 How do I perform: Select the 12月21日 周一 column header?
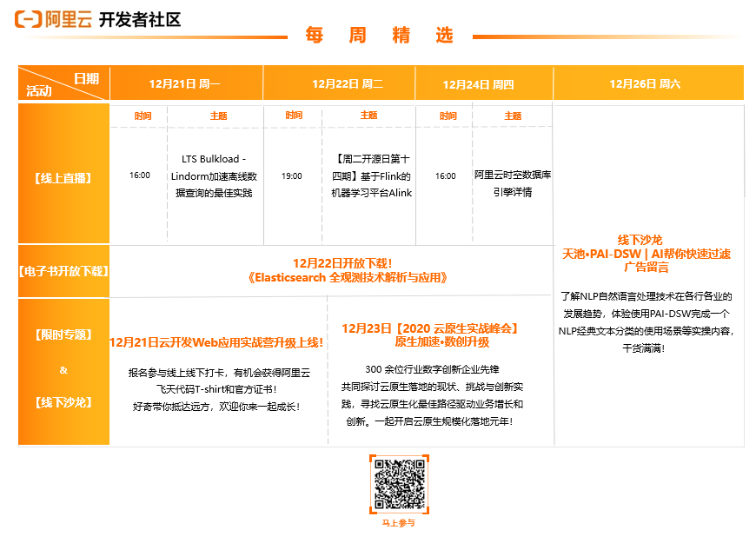pos(185,84)
